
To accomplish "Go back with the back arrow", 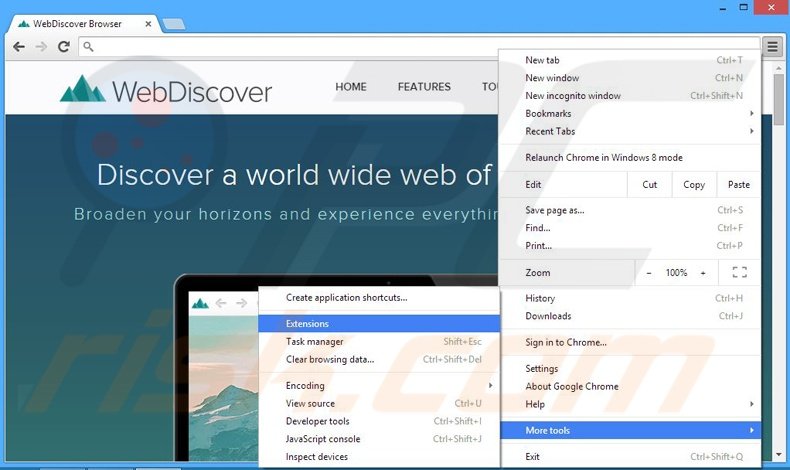I will tap(19, 47).
